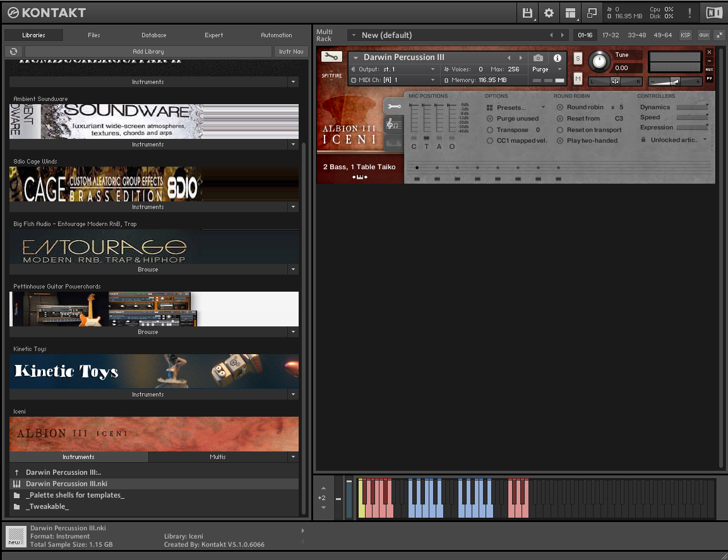Open the MIDI Ch dropdown

pos(433,80)
